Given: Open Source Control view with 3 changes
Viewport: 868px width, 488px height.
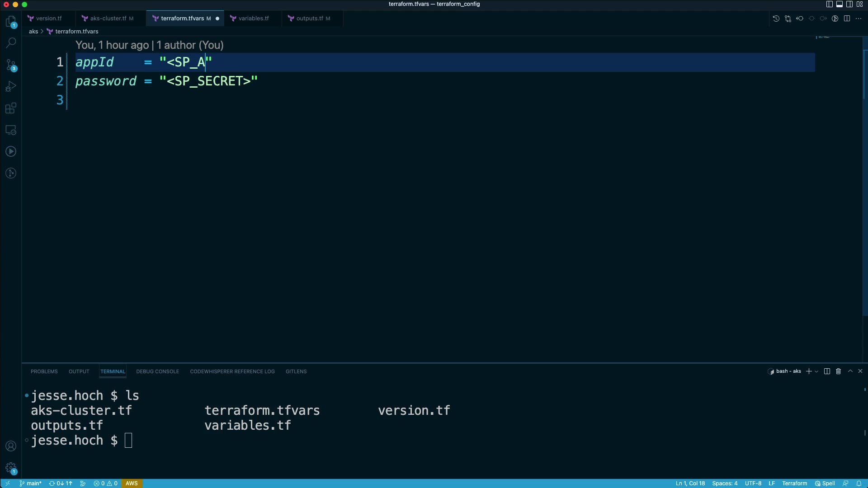Looking at the screenshot, I should pyautogui.click(x=11, y=65).
